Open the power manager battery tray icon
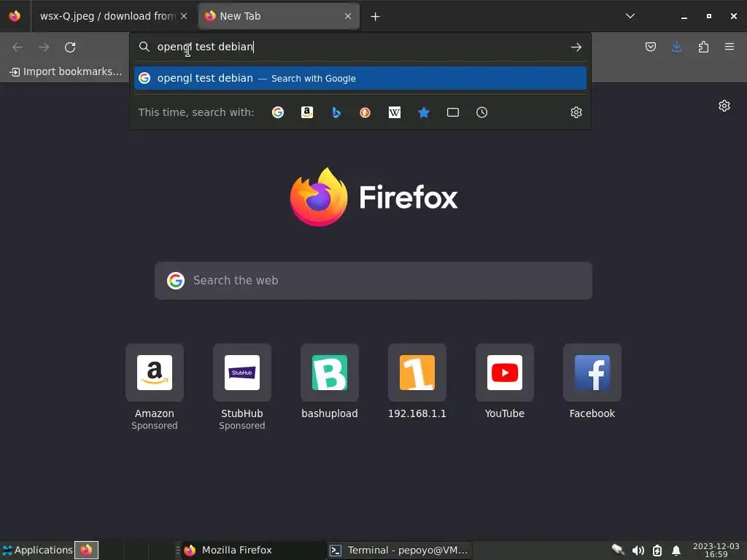 (657, 551)
